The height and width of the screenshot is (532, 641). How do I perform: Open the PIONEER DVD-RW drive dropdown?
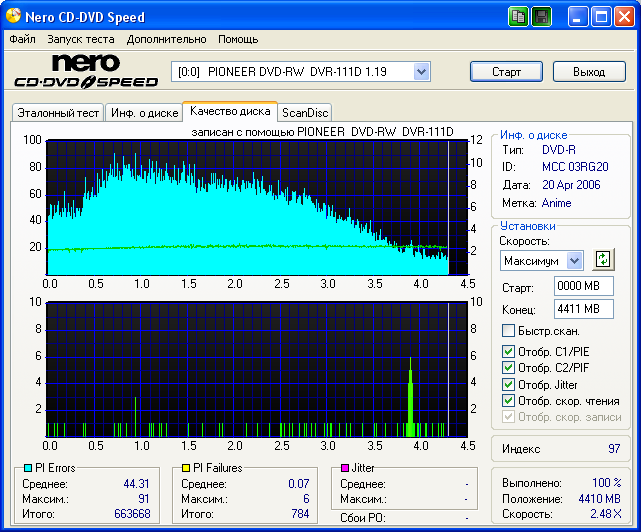pos(421,71)
